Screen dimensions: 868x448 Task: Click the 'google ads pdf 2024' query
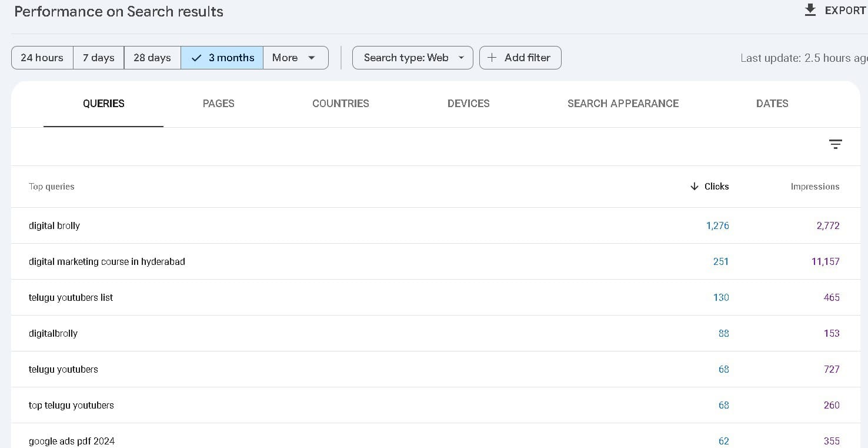[x=71, y=441]
